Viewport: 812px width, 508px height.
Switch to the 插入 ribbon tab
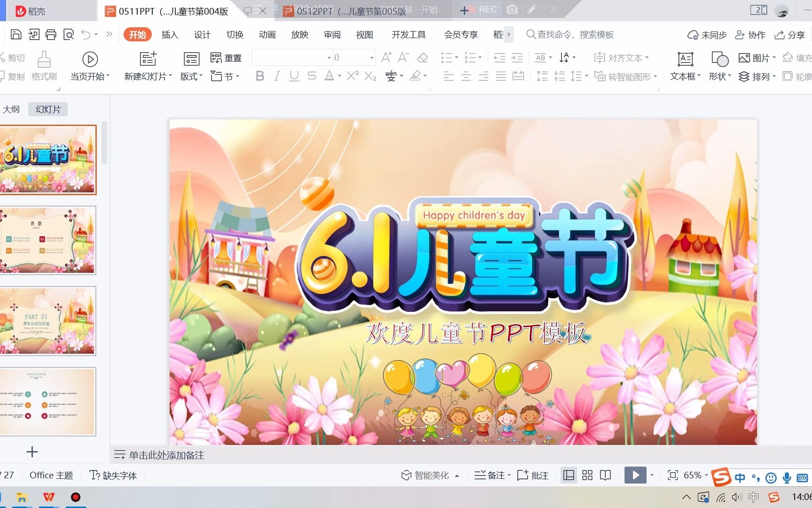point(169,34)
